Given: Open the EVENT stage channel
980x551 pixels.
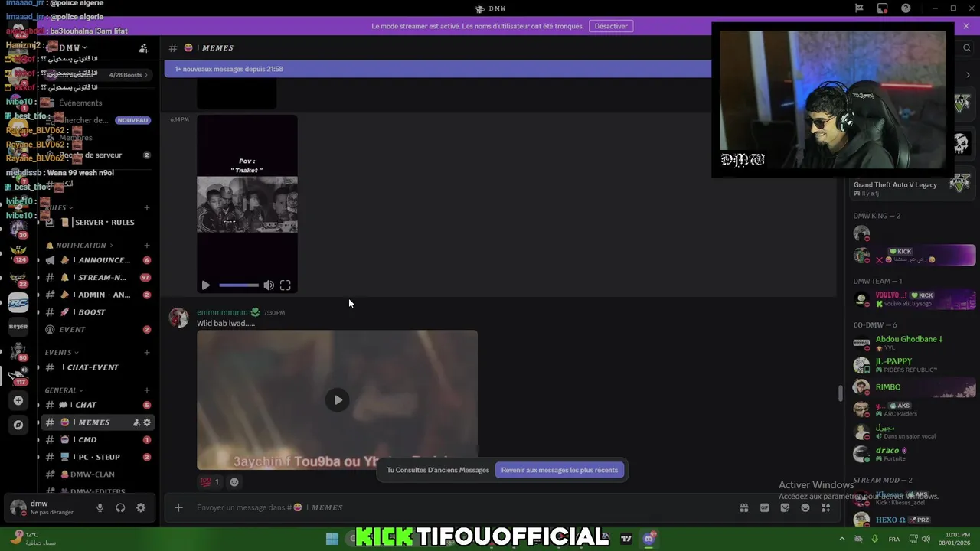Looking at the screenshot, I should tap(97, 330).
